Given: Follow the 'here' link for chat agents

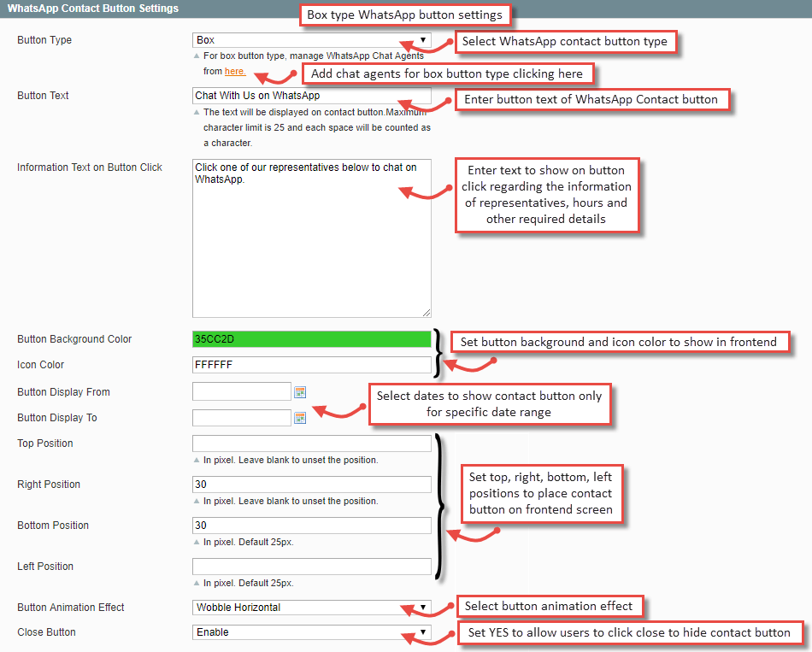Looking at the screenshot, I should (x=235, y=72).
